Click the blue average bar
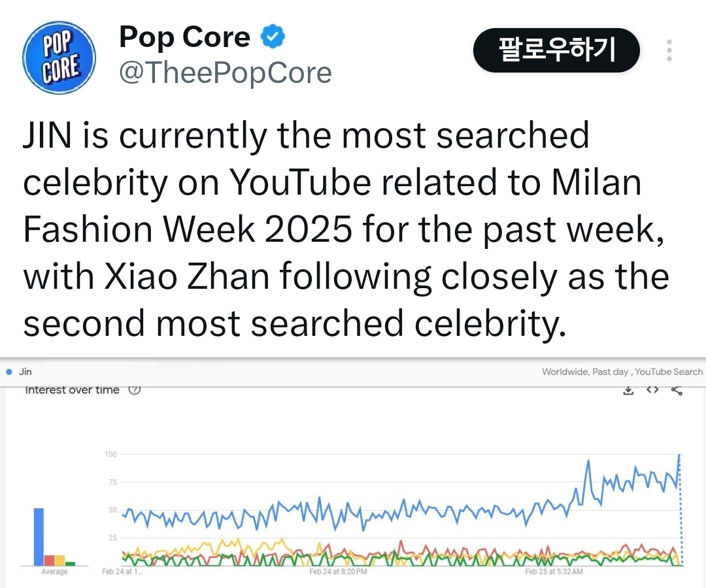Image resolution: width=706 pixels, height=588 pixels. (39, 536)
